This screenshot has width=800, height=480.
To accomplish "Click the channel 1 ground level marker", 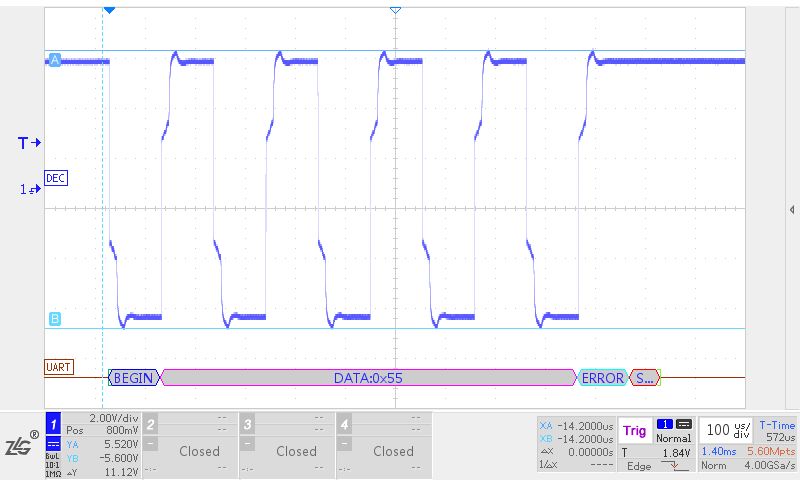I will pos(29,188).
